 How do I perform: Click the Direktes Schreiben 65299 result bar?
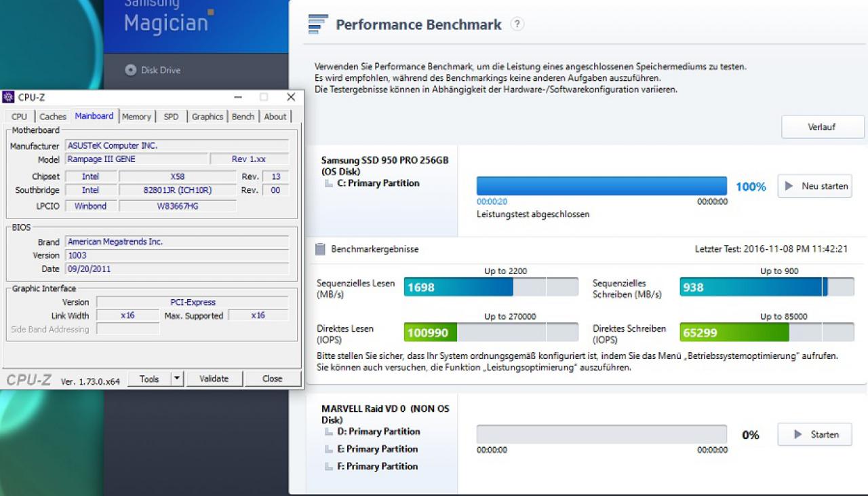(x=767, y=332)
